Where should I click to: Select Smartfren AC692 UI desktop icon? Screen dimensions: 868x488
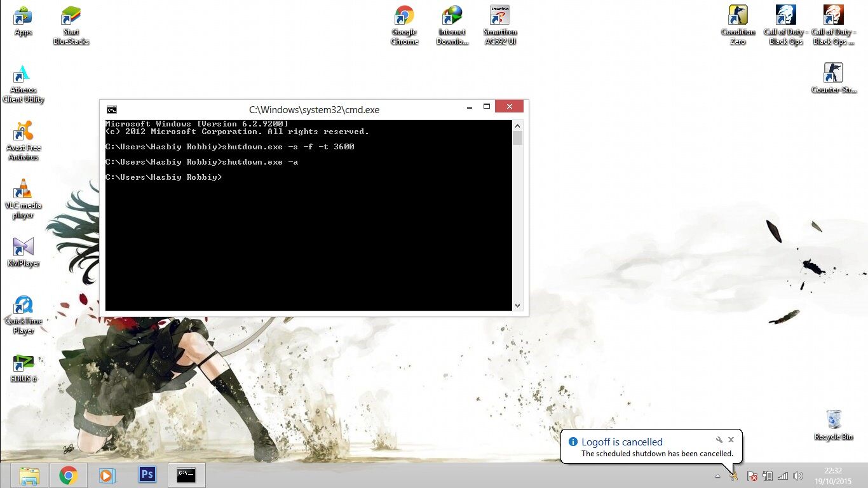(x=500, y=25)
